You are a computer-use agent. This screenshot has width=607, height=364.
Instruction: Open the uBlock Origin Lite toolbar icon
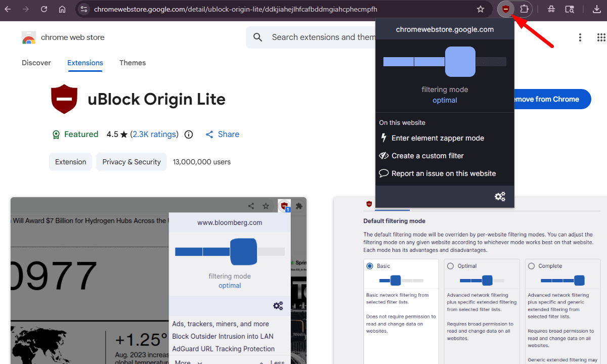pyautogui.click(x=506, y=9)
